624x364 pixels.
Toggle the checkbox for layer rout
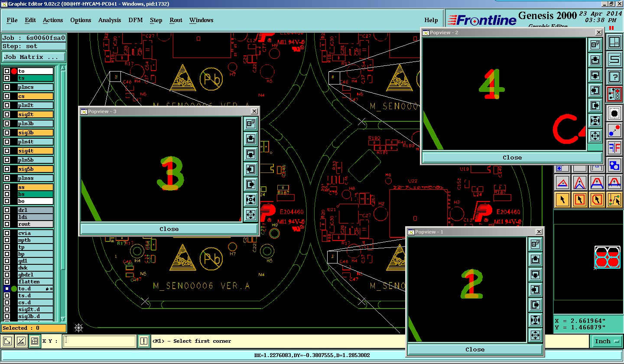pos(7,224)
